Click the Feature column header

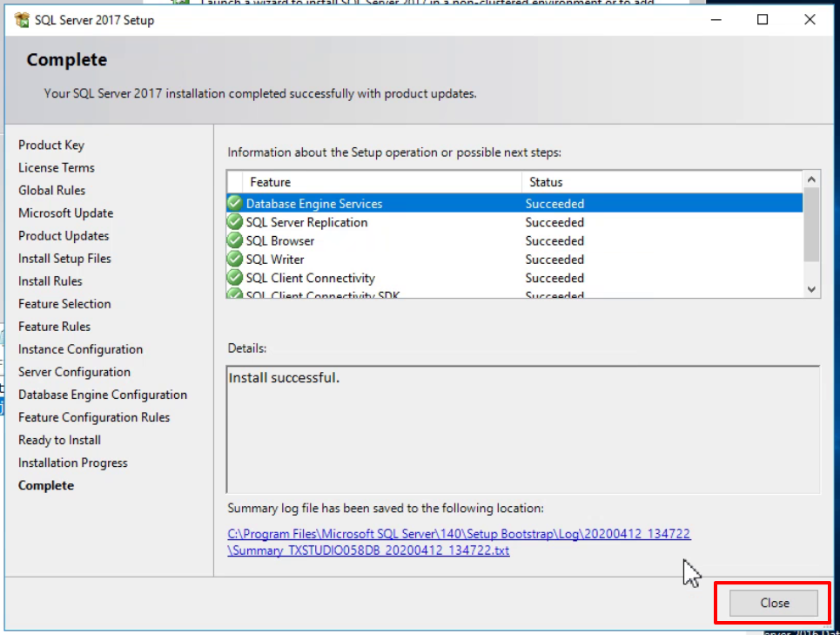[x=382, y=182]
